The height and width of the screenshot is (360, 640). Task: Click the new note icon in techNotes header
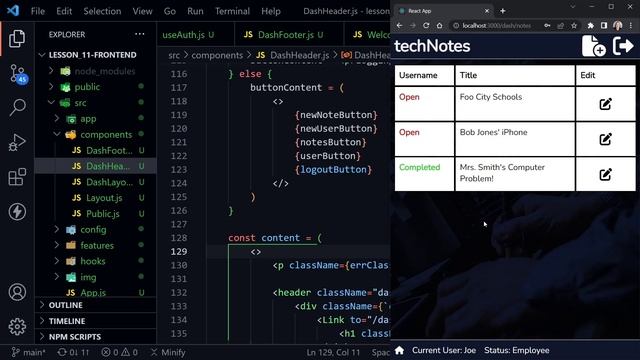tap(593, 46)
